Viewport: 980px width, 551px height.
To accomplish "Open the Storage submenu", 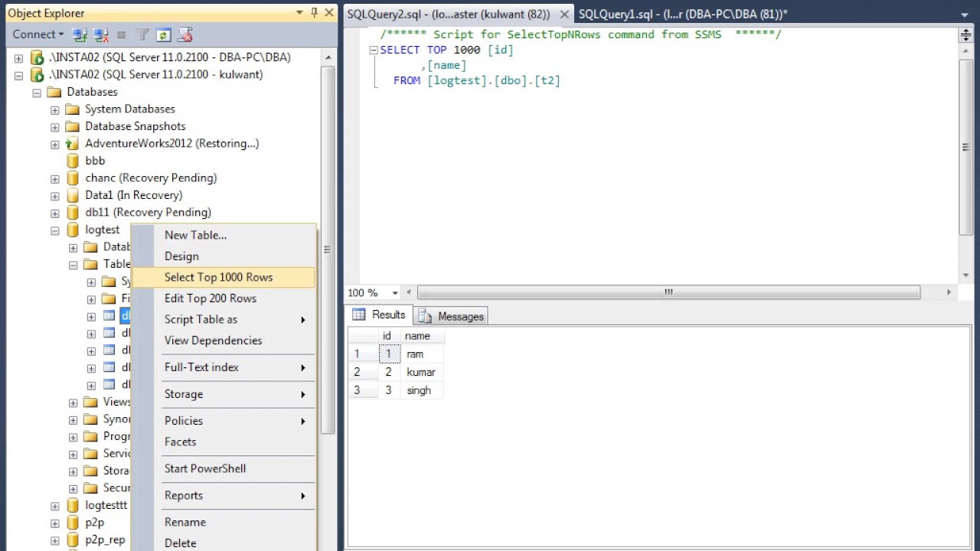I will 224,394.
